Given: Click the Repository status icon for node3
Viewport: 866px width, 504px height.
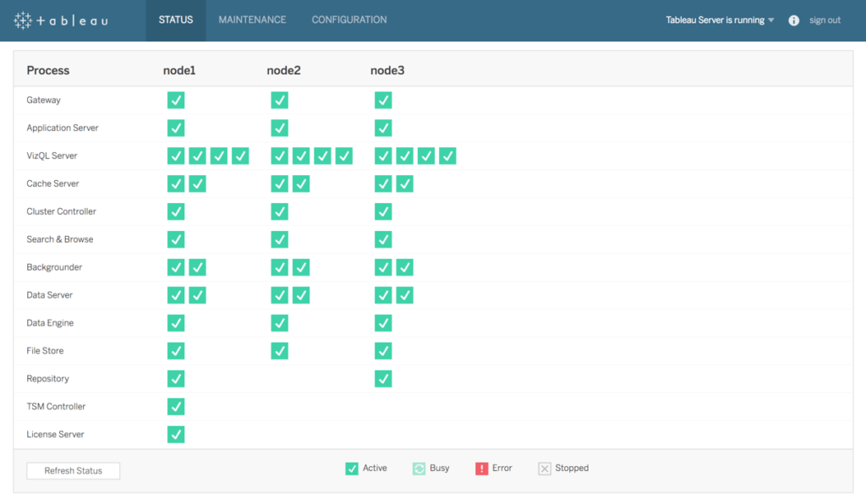Looking at the screenshot, I should pos(383,379).
